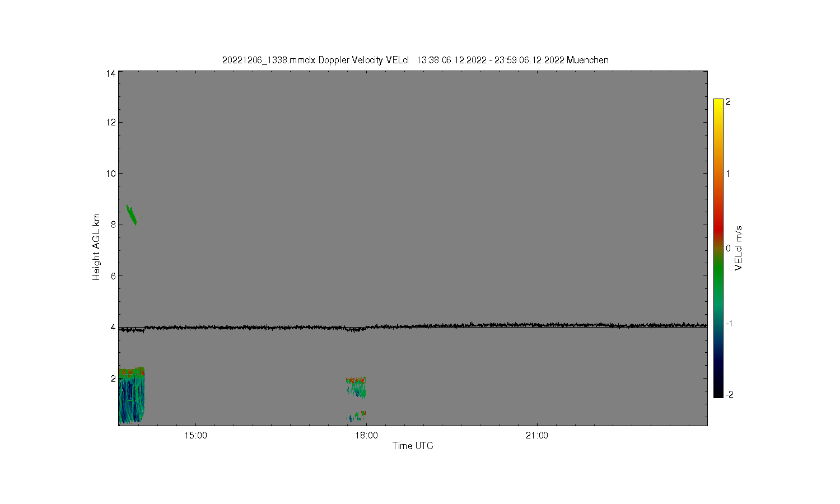The image size is (840, 504).
Task: Click the height tick label 4
Action: [x=113, y=327]
